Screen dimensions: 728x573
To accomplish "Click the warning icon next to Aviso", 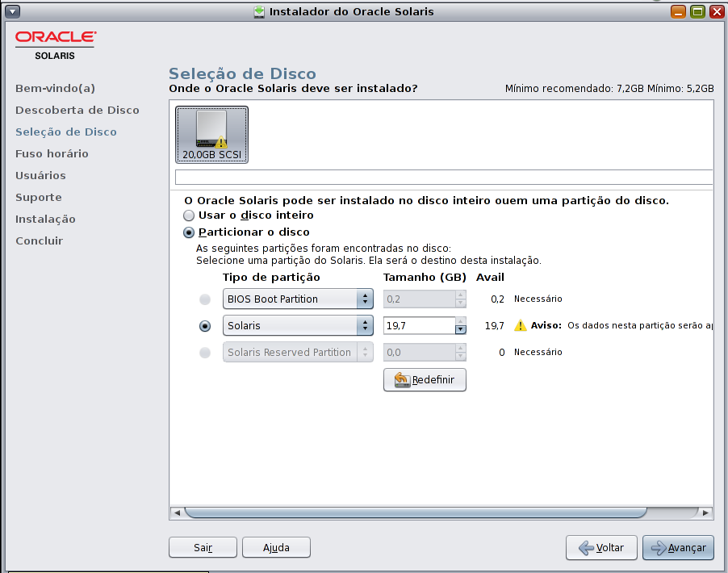I will [521, 325].
